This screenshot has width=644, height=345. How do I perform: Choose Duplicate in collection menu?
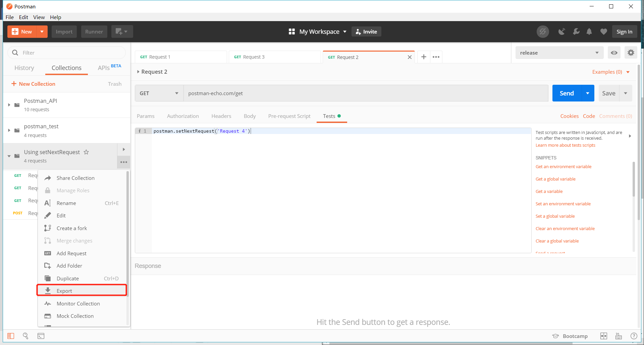click(x=68, y=278)
